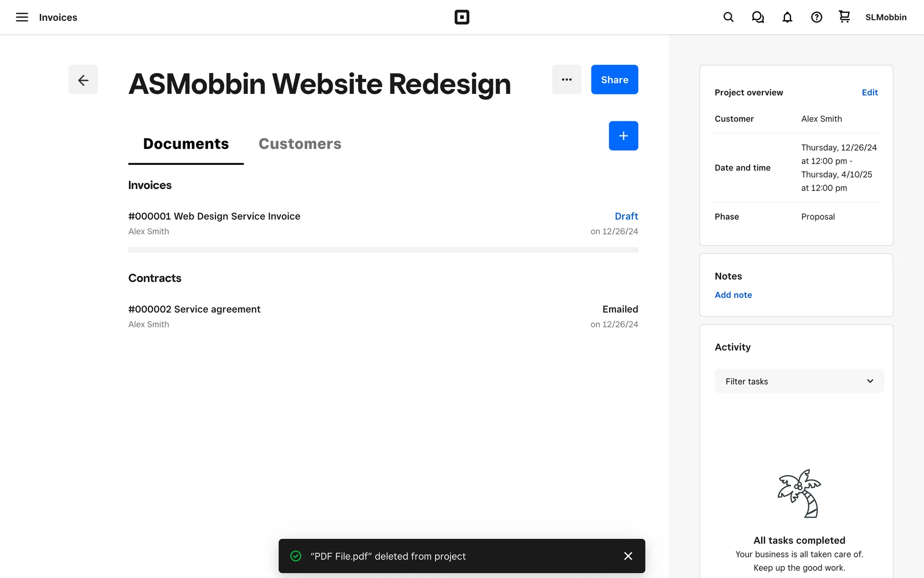Open the Web Design Service Invoice row
The image size is (924, 578).
coord(214,216)
